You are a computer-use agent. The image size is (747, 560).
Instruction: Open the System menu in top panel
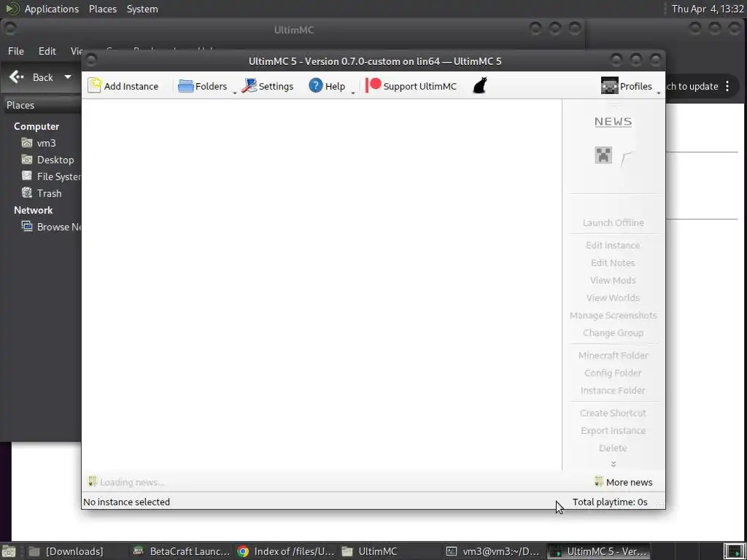(x=142, y=9)
